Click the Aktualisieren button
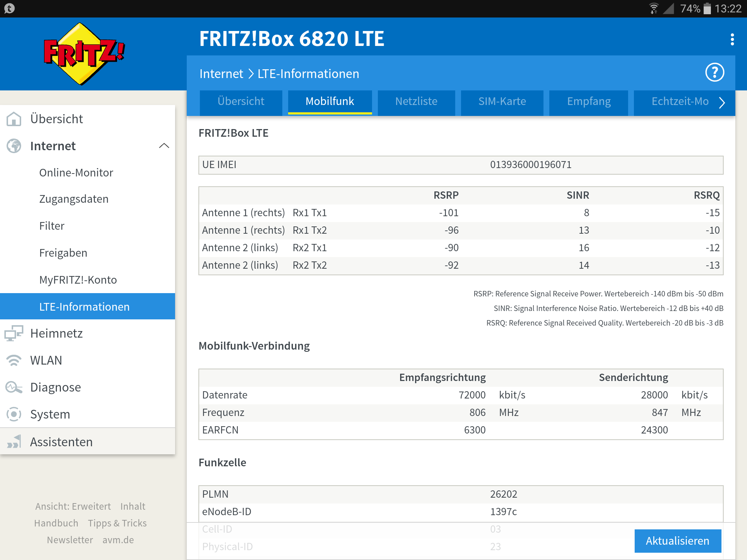The height and width of the screenshot is (560, 747). pyautogui.click(x=678, y=541)
